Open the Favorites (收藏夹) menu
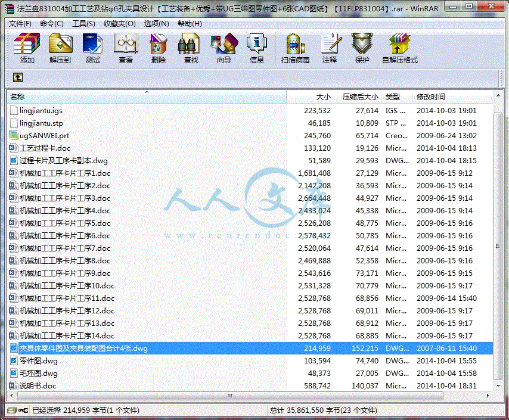 point(119,24)
